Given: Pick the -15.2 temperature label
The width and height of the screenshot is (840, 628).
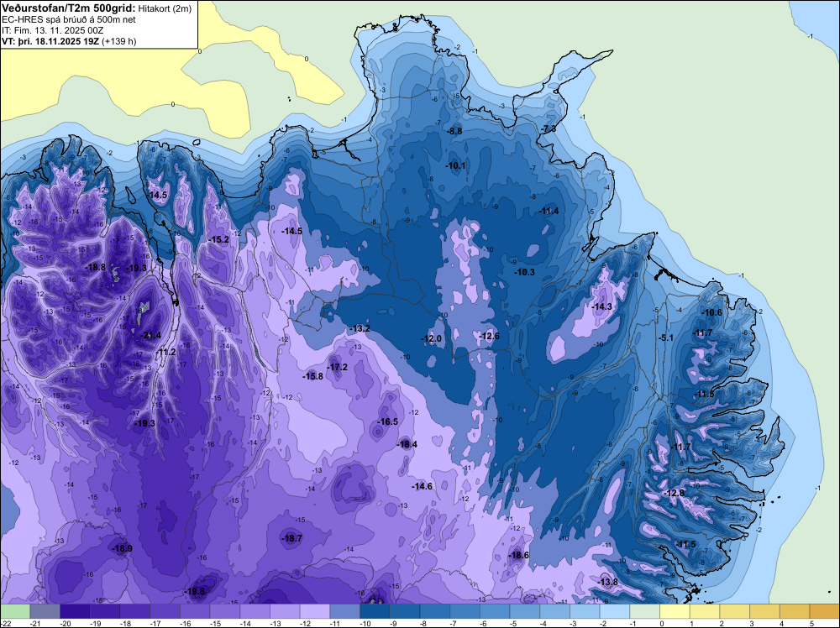Looking at the screenshot, I should pyautogui.click(x=219, y=240).
